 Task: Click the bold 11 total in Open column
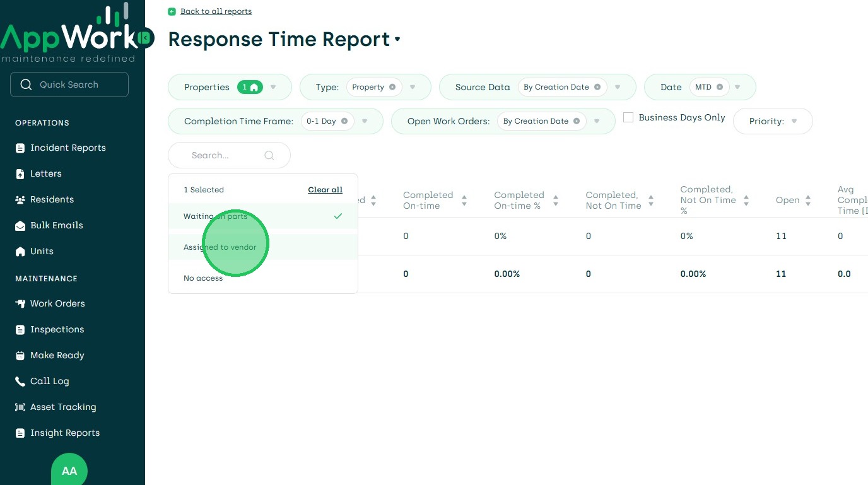pos(781,274)
